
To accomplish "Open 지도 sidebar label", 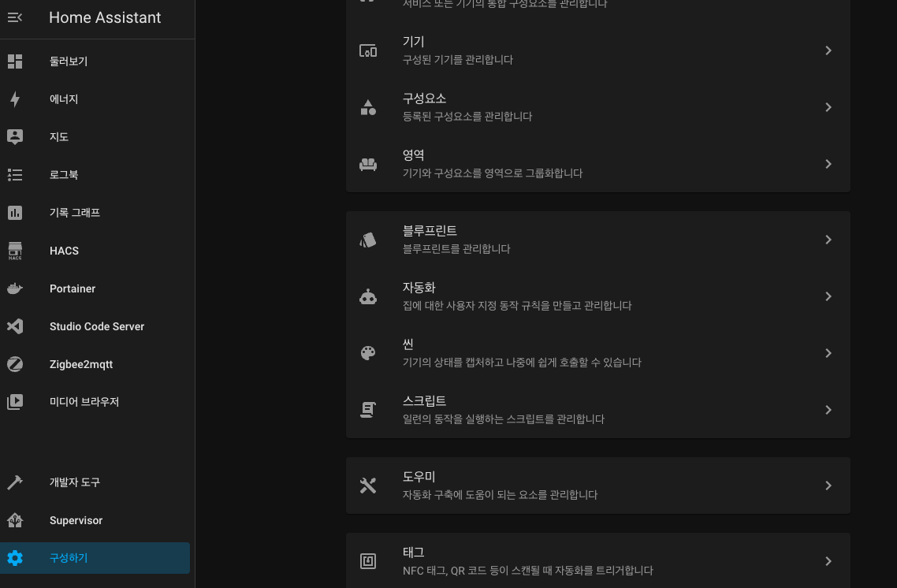I will tap(59, 136).
